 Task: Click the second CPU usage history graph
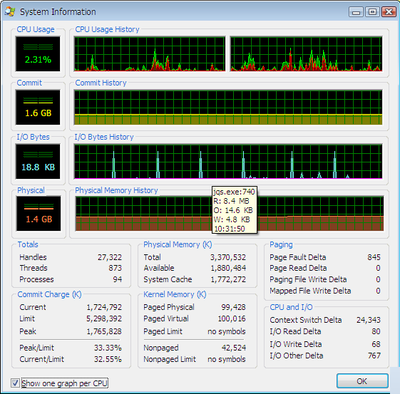coord(306,54)
